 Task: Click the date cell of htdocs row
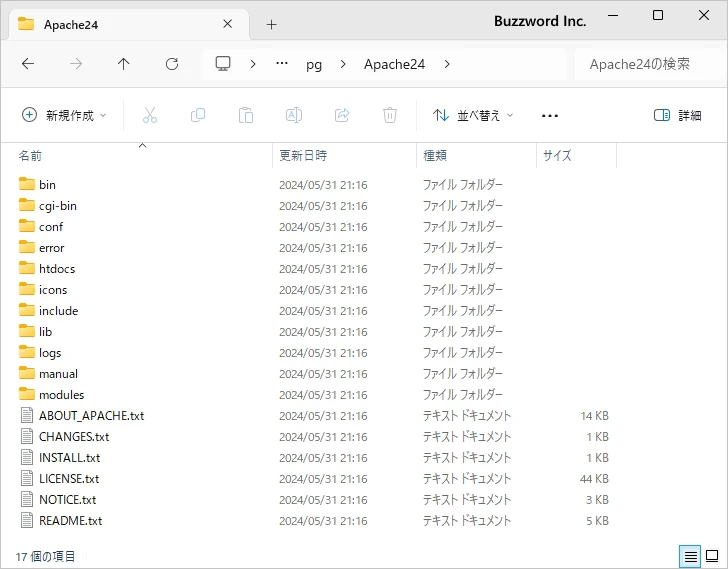[323, 269]
